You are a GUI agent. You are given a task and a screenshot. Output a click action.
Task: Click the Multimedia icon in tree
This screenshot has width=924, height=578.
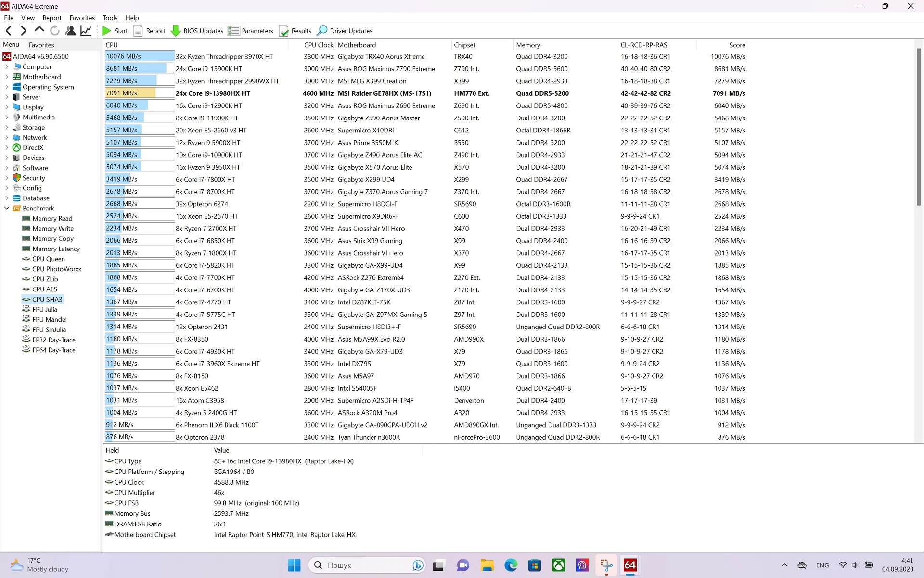(x=16, y=118)
